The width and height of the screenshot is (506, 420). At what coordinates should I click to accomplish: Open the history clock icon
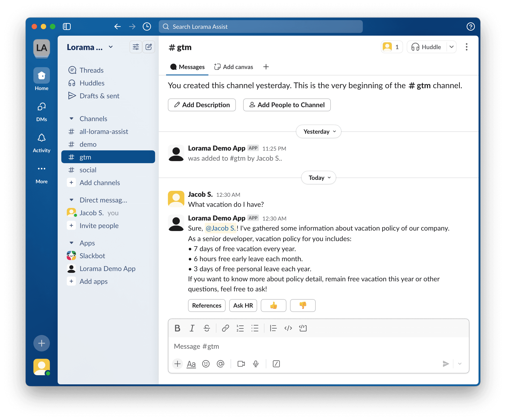pyautogui.click(x=147, y=27)
